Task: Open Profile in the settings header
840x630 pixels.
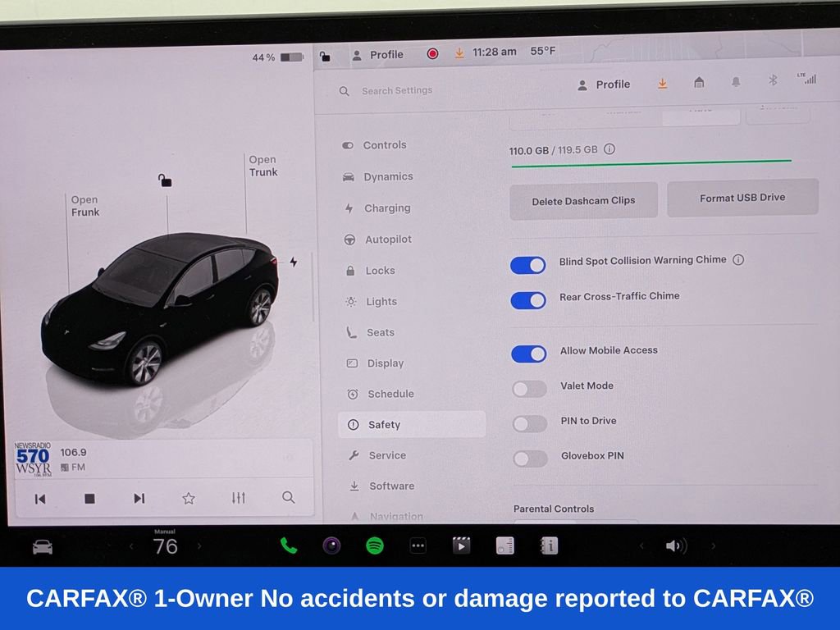Action: [x=604, y=84]
